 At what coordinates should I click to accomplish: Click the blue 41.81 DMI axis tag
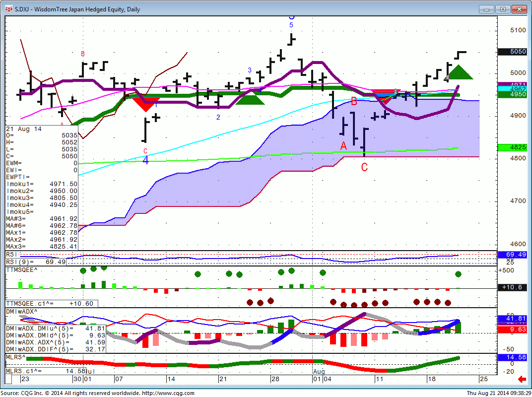click(x=512, y=319)
